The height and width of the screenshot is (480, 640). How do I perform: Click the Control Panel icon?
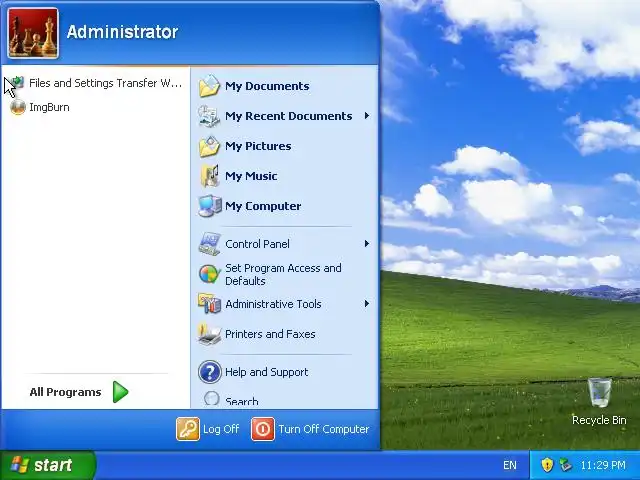coord(209,244)
